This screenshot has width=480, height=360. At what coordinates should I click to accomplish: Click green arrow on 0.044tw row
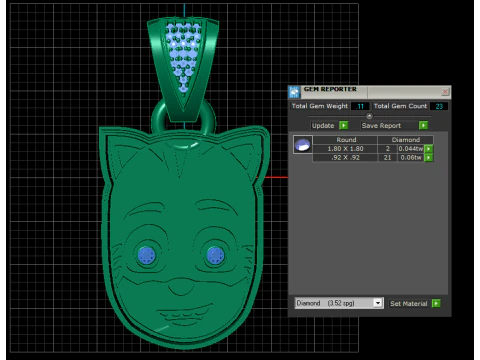pyautogui.click(x=429, y=149)
